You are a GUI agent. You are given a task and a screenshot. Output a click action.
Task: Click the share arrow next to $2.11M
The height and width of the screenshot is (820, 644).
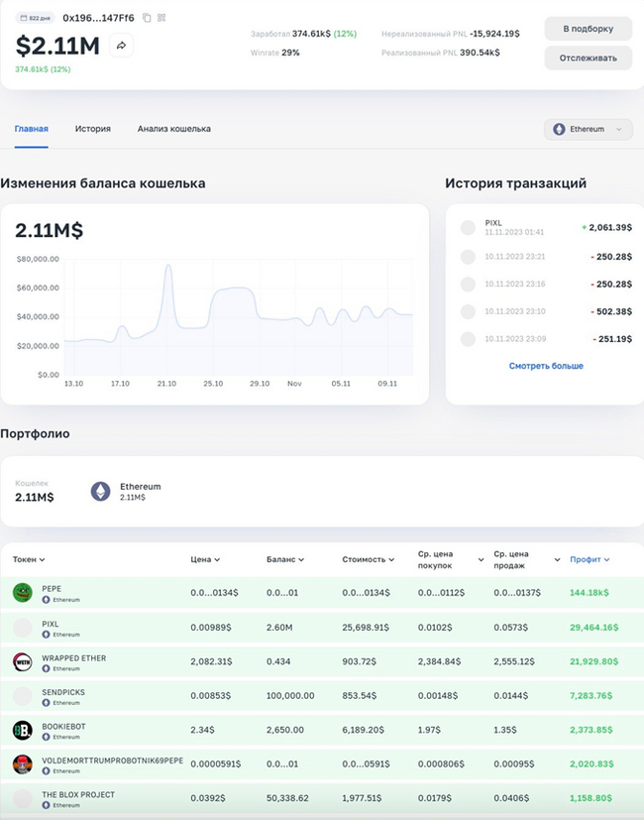(x=121, y=46)
